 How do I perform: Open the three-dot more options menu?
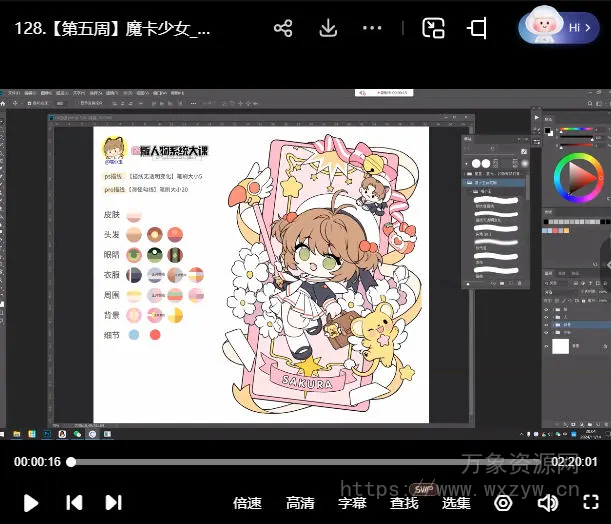tap(372, 28)
